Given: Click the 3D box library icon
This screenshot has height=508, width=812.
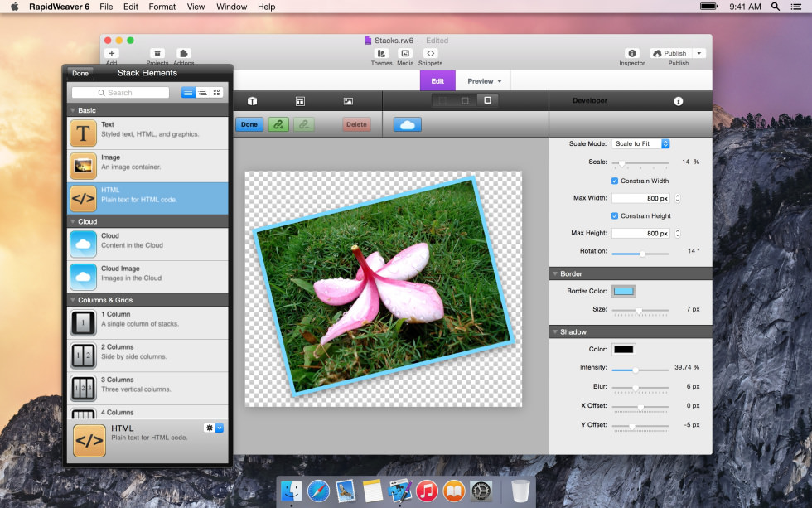Looking at the screenshot, I should (x=252, y=101).
